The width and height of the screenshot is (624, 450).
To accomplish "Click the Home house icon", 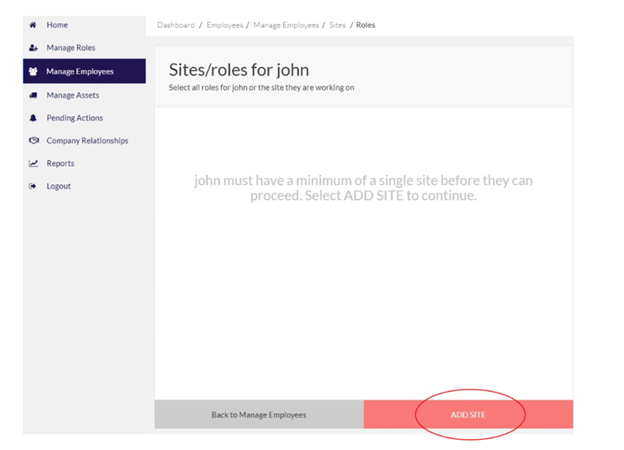I will (33, 25).
